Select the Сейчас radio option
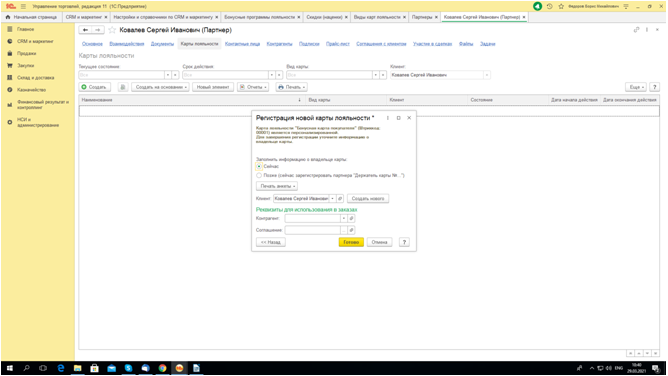The height and width of the screenshot is (376, 668). pyautogui.click(x=259, y=166)
